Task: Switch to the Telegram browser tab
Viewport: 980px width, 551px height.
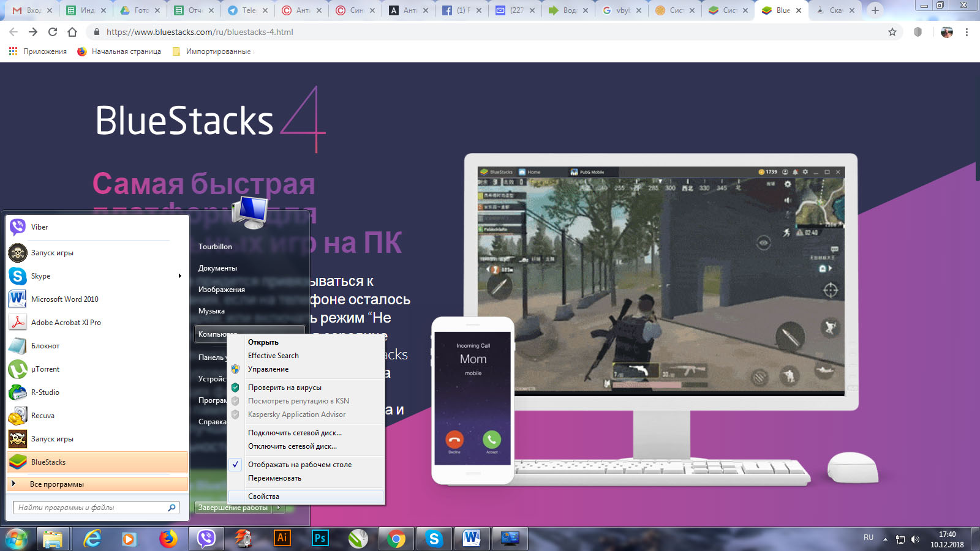Action: click(248, 10)
